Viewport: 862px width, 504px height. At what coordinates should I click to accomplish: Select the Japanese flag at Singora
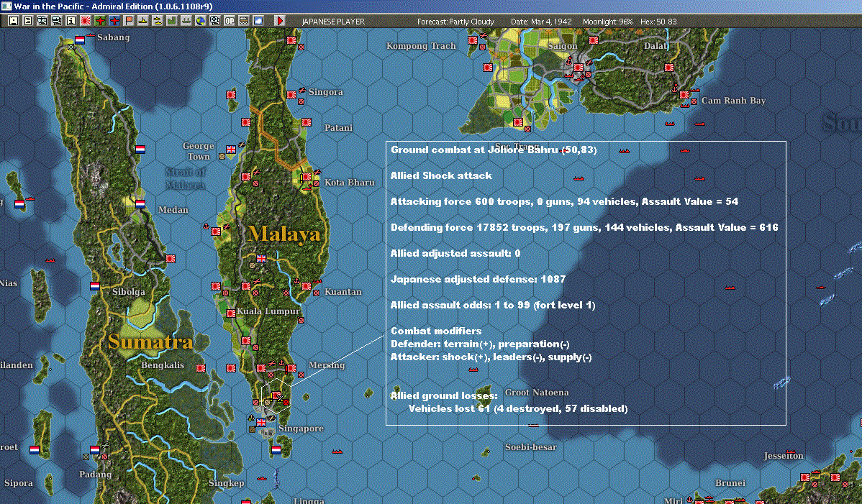tap(291, 95)
